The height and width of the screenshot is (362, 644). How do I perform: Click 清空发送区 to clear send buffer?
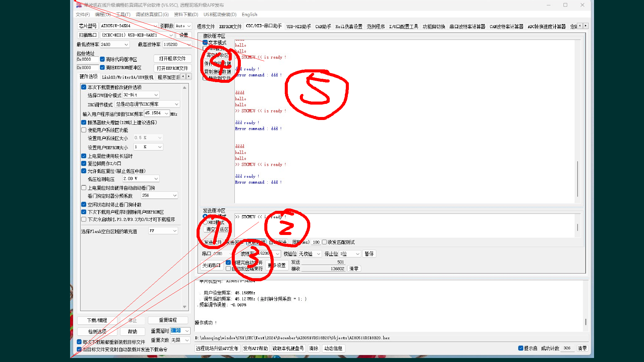pyautogui.click(x=215, y=229)
